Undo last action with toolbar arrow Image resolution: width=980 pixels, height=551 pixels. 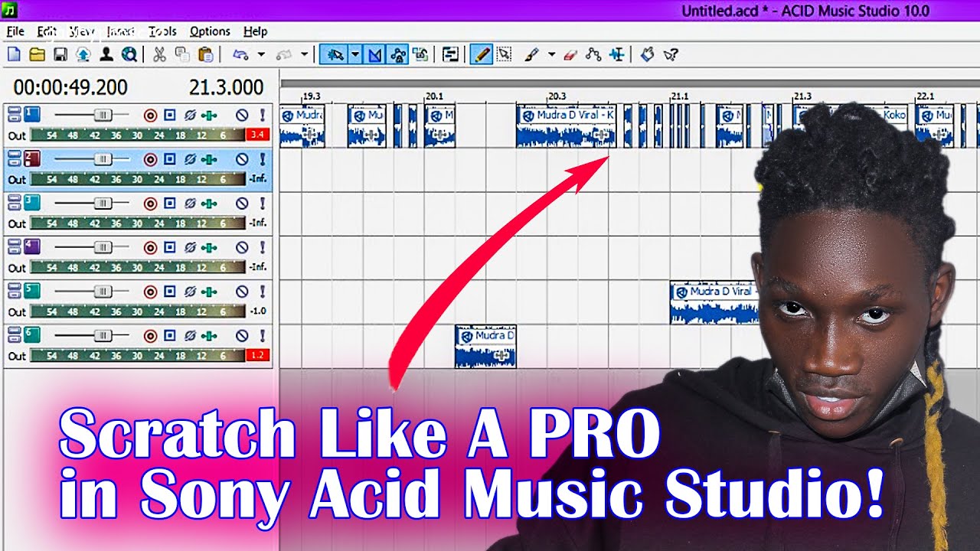pos(240,54)
